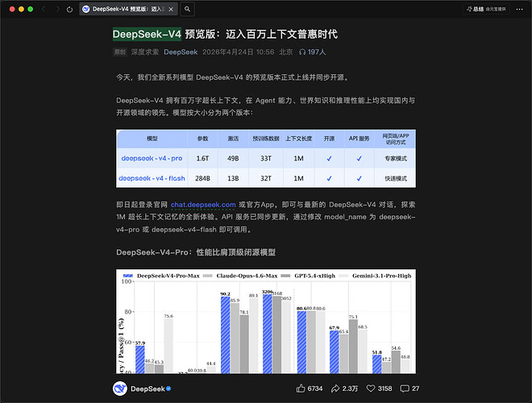Open the chat.deepseek.com link
The width and height of the screenshot is (532, 403).
coord(203,205)
